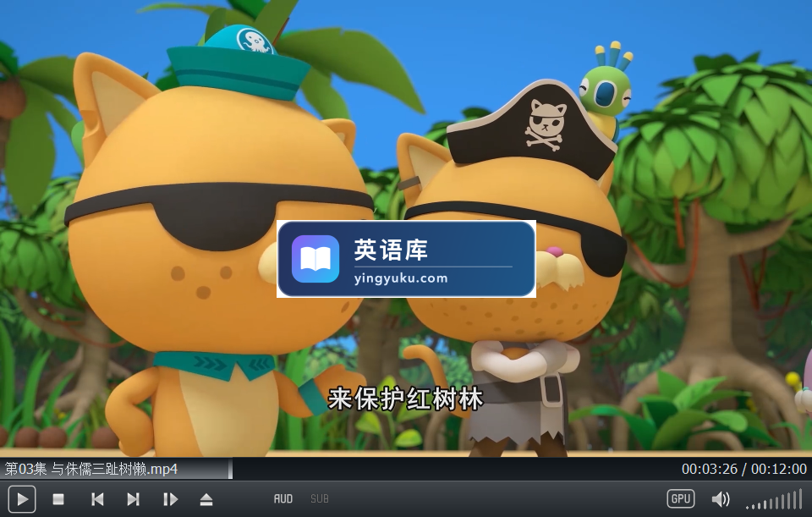Open file with the eject icon
Viewport: 812px width, 517px height.
pyautogui.click(x=206, y=499)
